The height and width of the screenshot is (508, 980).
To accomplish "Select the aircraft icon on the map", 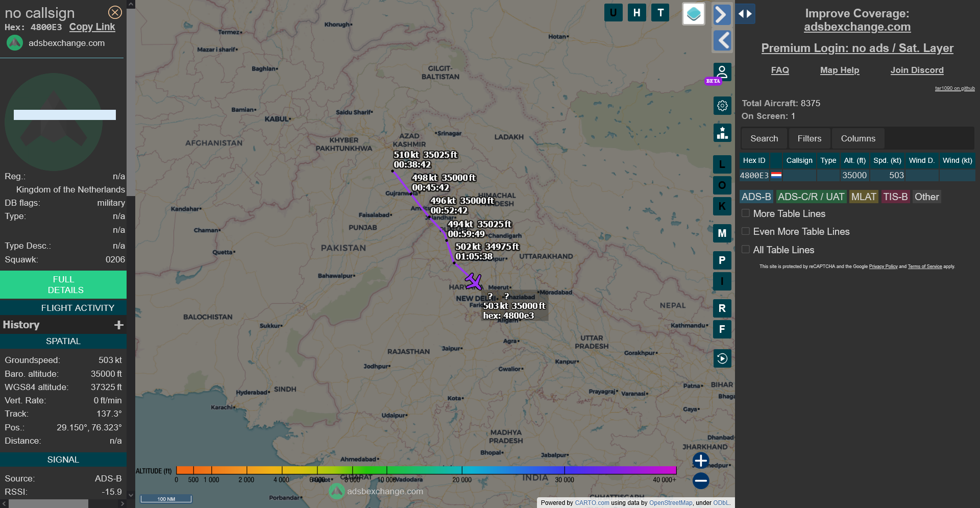I will [473, 281].
